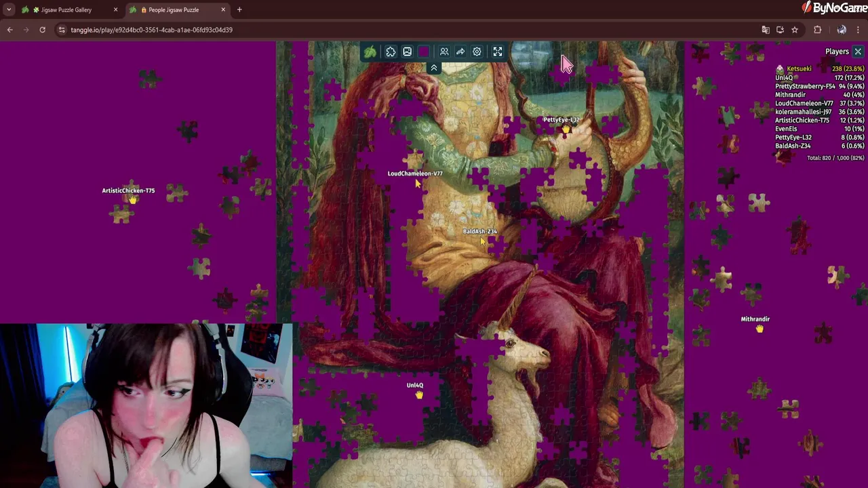Click the Total 820 / 1,000 progress text

pyautogui.click(x=835, y=158)
